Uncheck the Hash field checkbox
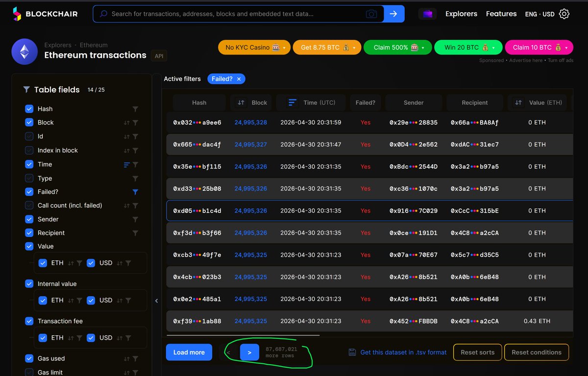The height and width of the screenshot is (376, 588). point(29,109)
